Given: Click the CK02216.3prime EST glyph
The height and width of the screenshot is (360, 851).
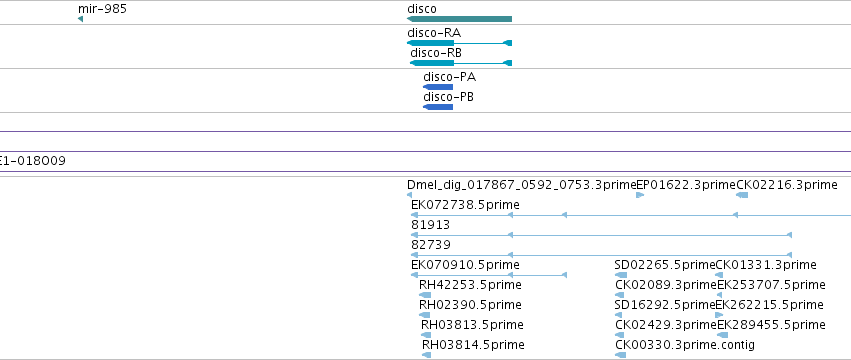Looking at the screenshot, I should [x=742, y=195].
